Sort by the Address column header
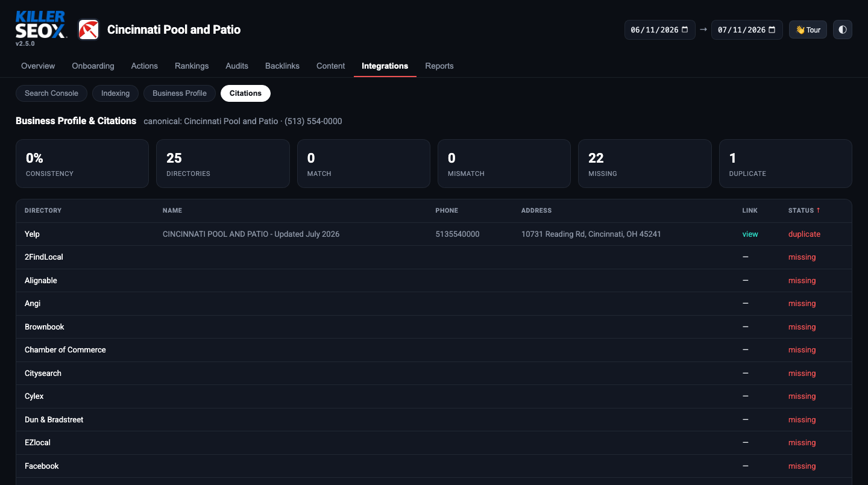The width and height of the screenshot is (868, 485). click(x=536, y=210)
